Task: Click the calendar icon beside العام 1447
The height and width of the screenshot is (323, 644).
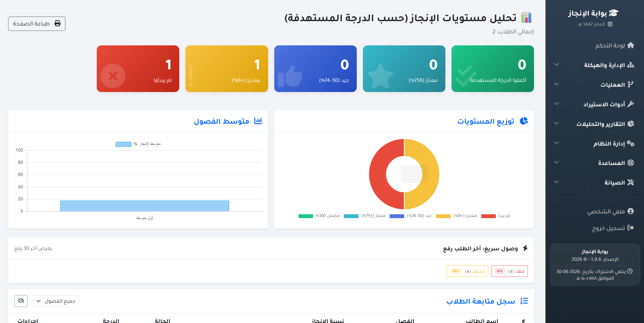Action: click(x=610, y=24)
